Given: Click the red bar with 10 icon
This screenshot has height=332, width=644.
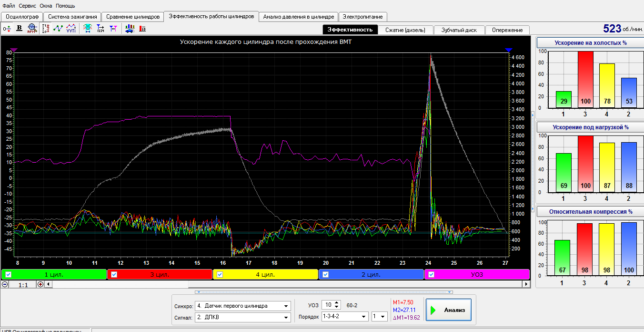Looking at the screenshot, I should tap(142, 29).
